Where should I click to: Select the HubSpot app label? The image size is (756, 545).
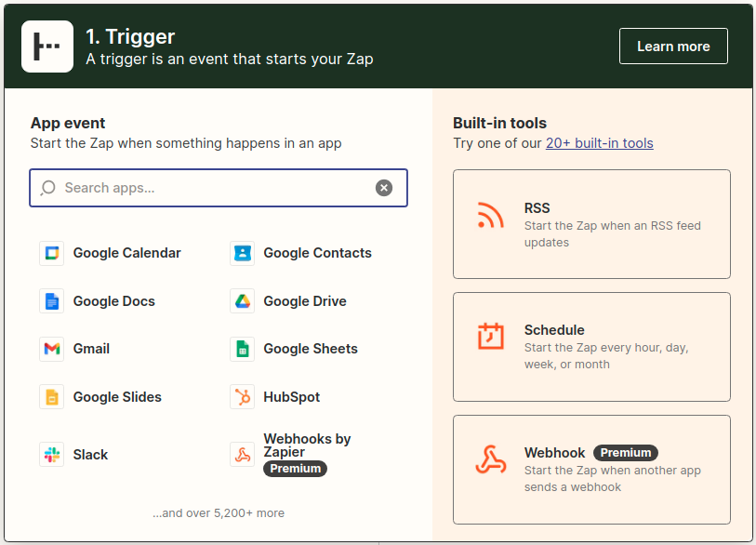pyautogui.click(x=292, y=397)
